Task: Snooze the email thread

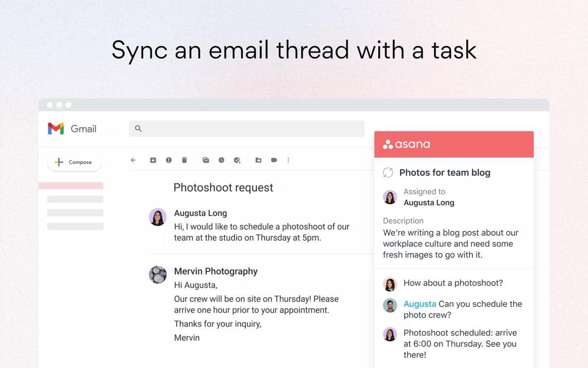Action: (x=221, y=160)
